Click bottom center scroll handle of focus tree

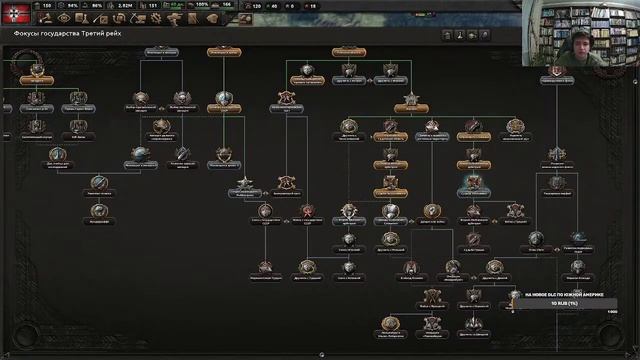tap(322, 355)
